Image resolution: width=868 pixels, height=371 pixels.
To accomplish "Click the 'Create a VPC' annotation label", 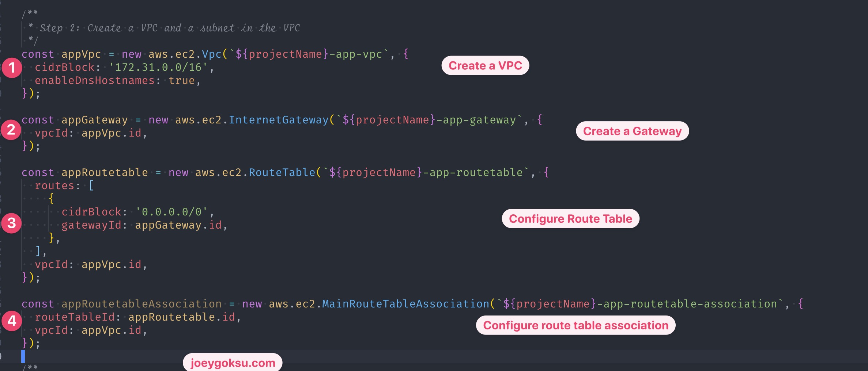I will pyautogui.click(x=485, y=66).
